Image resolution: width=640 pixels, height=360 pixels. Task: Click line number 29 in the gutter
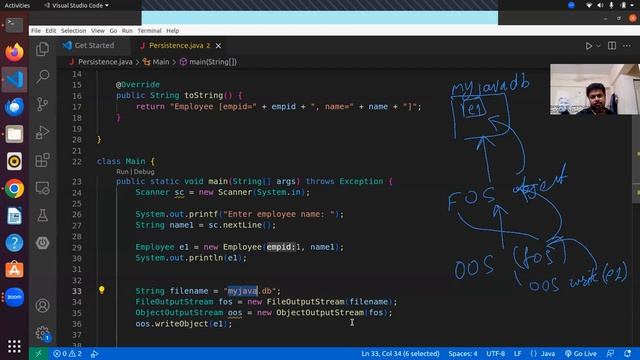coord(77,247)
